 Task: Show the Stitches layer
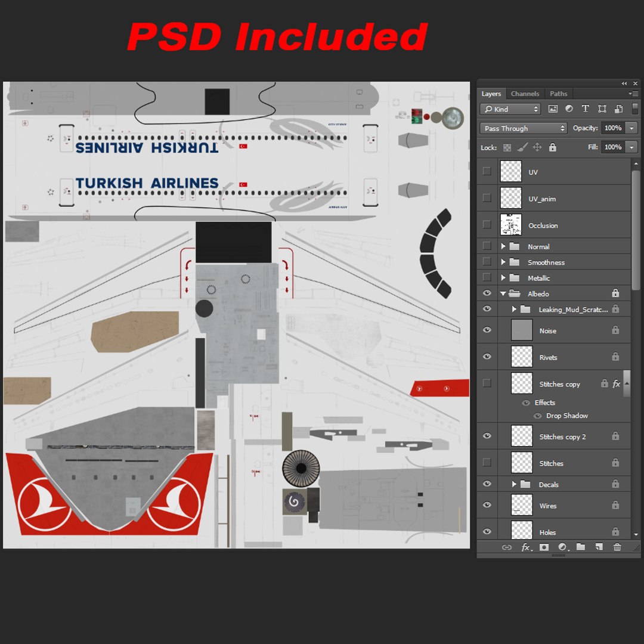pyautogui.click(x=487, y=463)
